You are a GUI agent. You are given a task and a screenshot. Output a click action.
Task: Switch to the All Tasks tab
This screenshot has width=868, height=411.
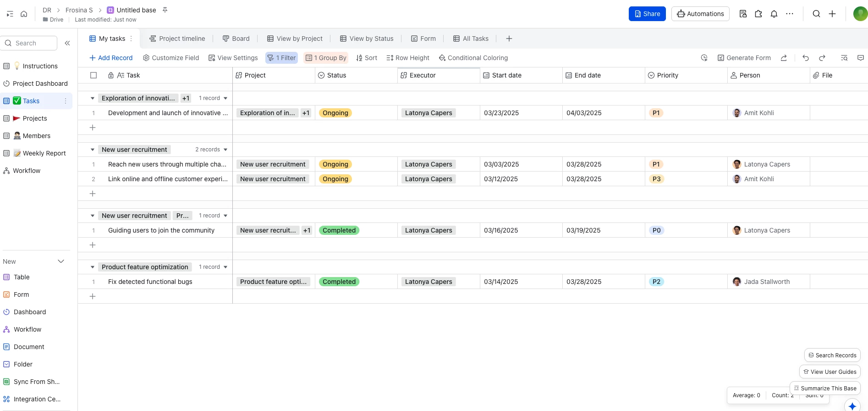[471, 39]
